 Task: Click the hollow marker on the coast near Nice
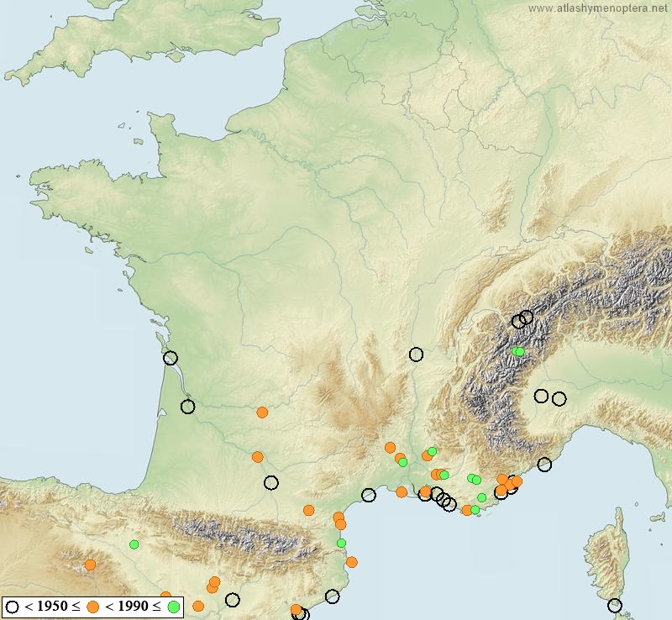click(x=544, y=464)
